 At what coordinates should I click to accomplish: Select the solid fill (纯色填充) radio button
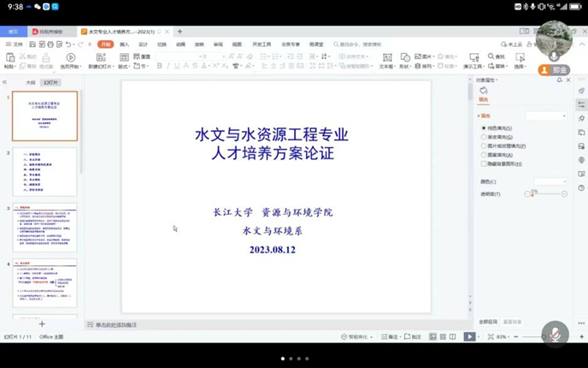(x=484, y=128)
